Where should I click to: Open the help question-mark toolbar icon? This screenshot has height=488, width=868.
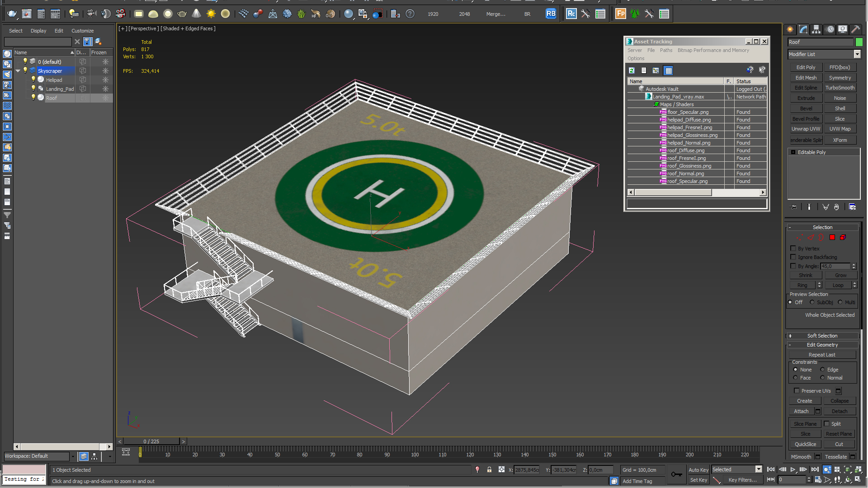[410, 14]
